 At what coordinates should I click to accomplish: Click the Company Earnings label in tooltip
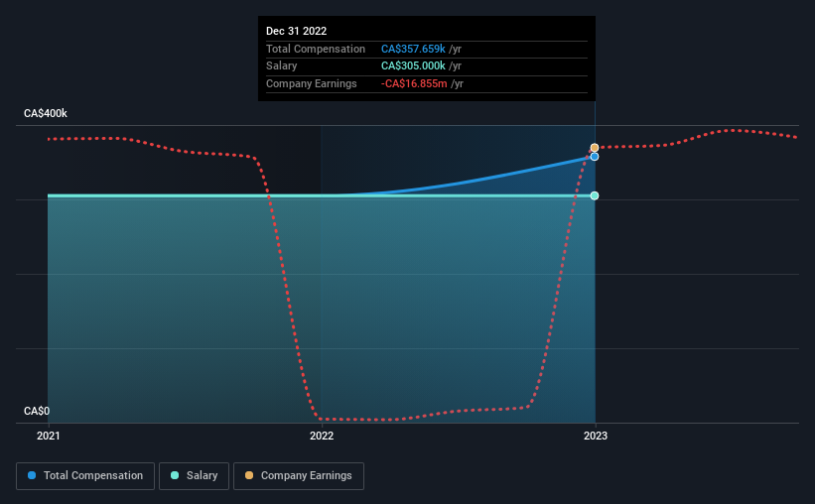coord(312,83)
